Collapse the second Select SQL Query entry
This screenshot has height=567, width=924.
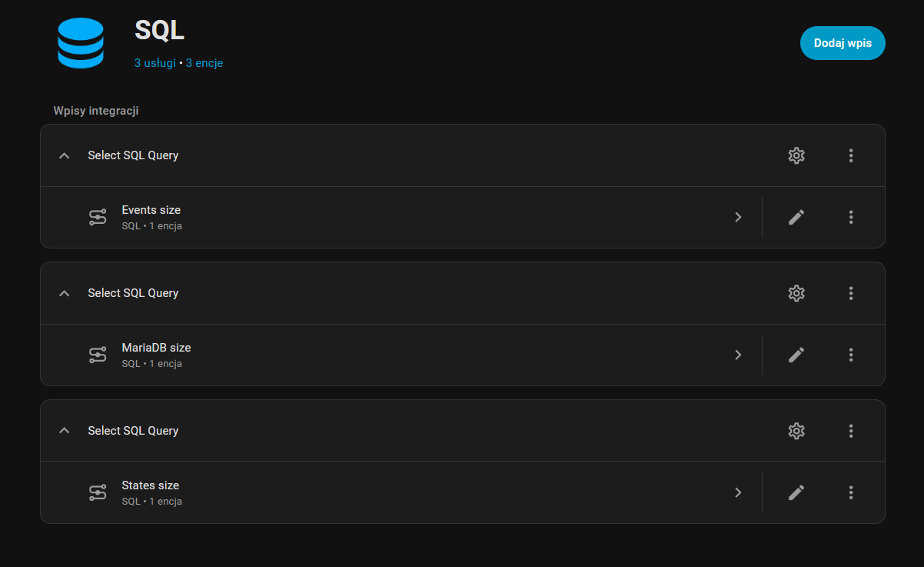point(65,293)
